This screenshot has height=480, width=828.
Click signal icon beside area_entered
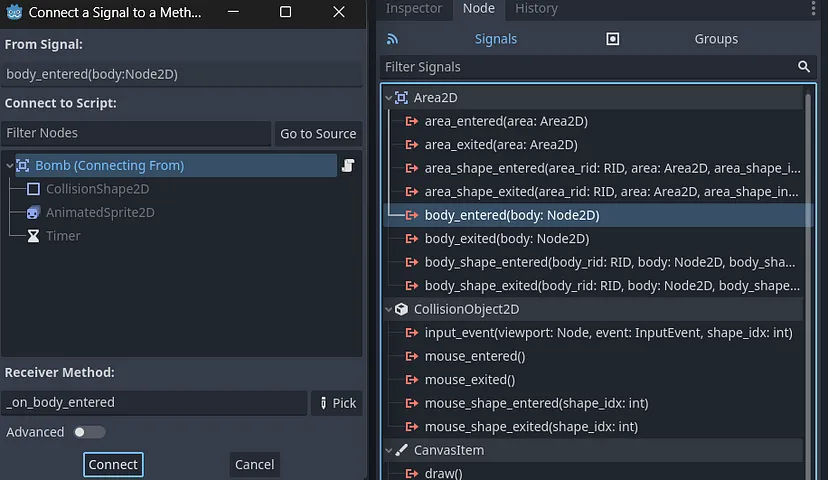coord(412,121)
